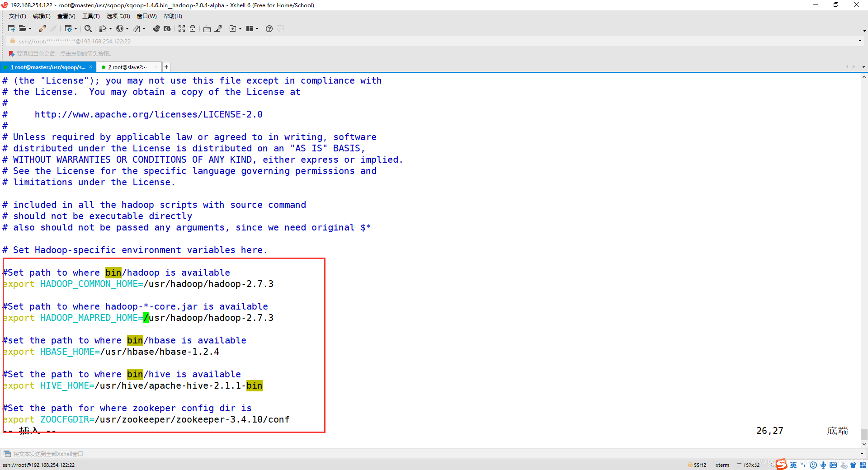Expand the Color Scheme dropdown arrow
The height and width of the screenshot is (470, 868).
click(x=110, y=28)
